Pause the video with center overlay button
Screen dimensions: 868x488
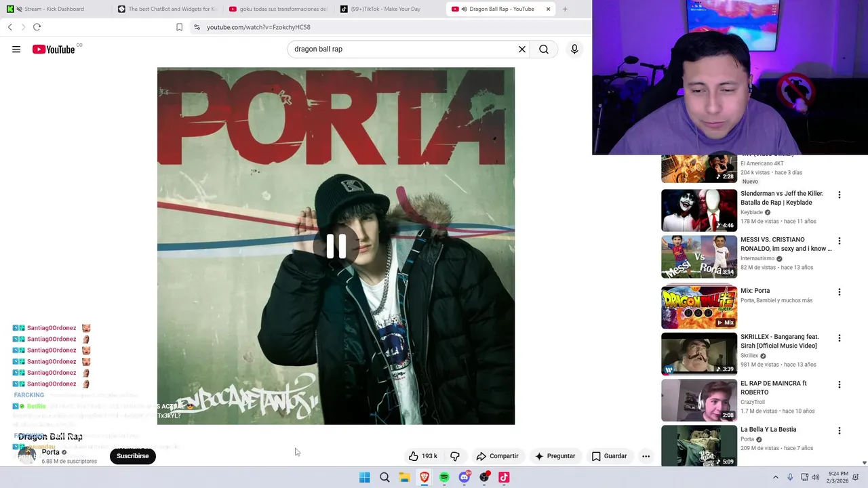tap(336, 247)
